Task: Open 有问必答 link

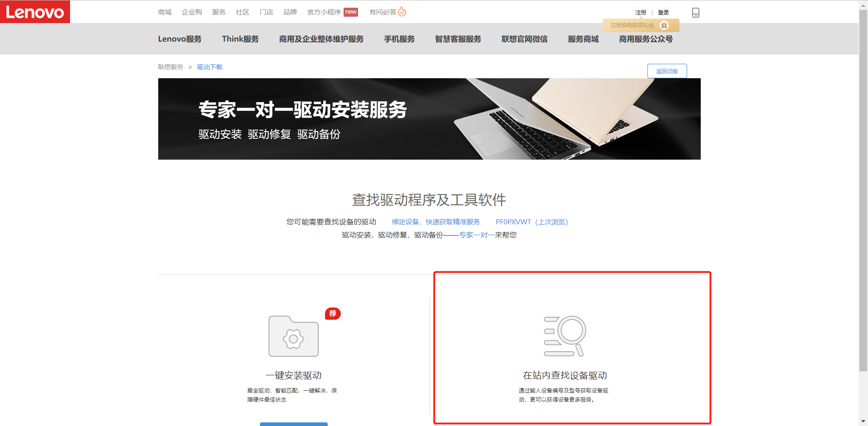Action: 383,12
